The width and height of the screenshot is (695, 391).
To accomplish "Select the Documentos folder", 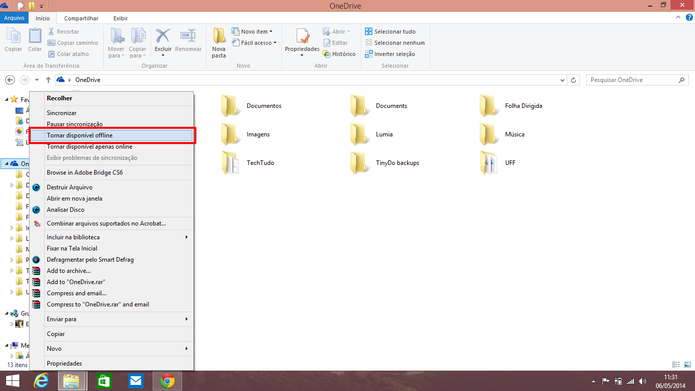I will click(251, 106).
